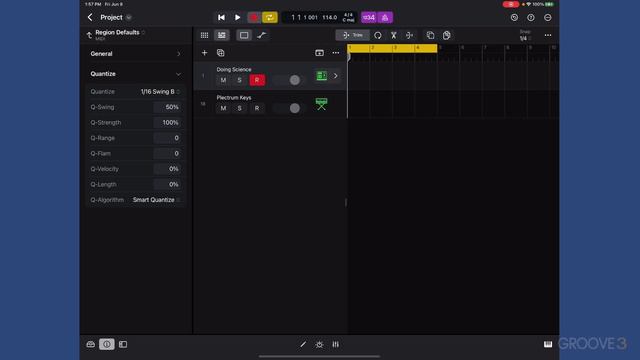
Task: Mute the Doing Science track
Action: point(223,80)
